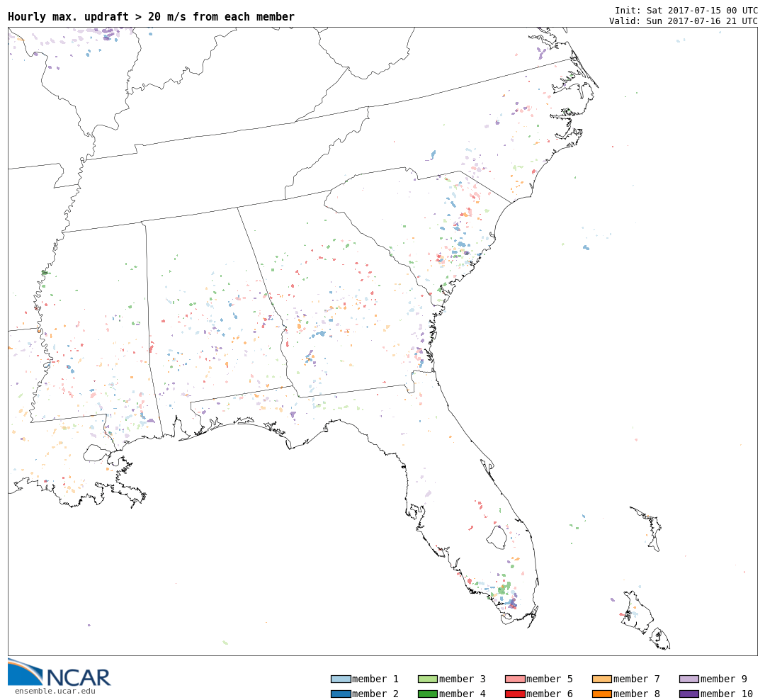Image resolution: width=765 pixels, height=700 pixels.
Task: Click Lake Okeechobee on the Florida map
Action: (496, 536)
